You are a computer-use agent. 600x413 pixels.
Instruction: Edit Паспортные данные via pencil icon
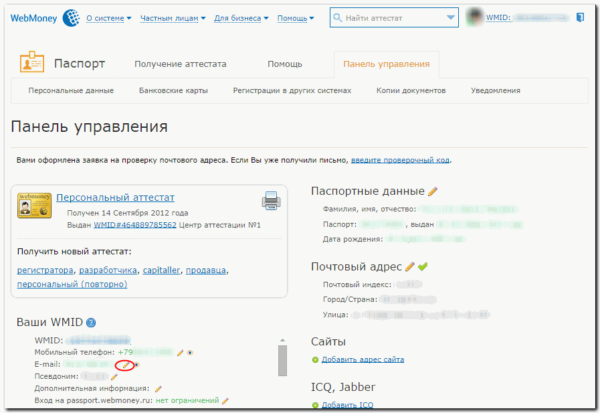pyautogui.click(x=433, y=191)
